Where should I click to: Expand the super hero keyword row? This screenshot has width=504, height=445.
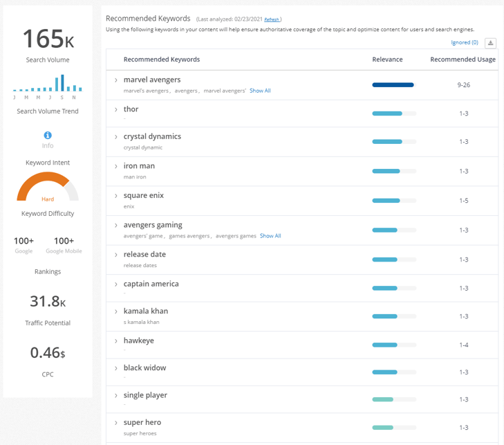point(116,423)
